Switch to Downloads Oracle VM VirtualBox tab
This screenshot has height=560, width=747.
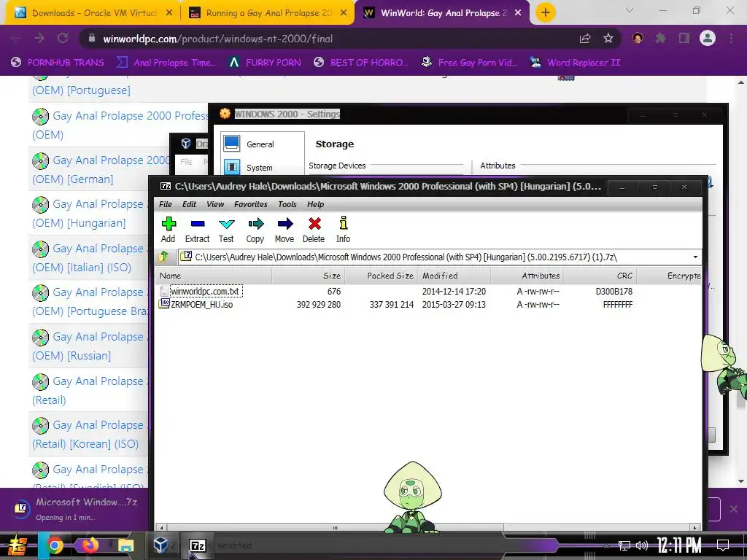pyautogui.click(x=93, y=13)
